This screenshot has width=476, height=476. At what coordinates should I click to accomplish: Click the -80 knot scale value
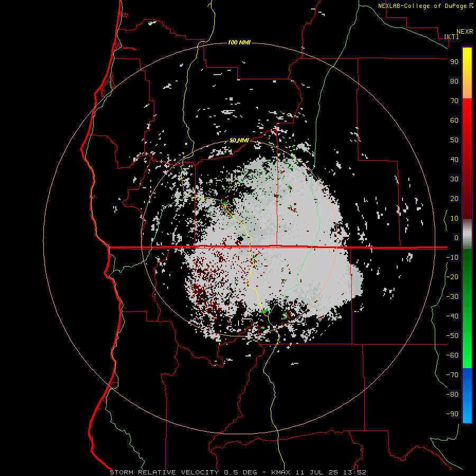click(x=452, y=395)
